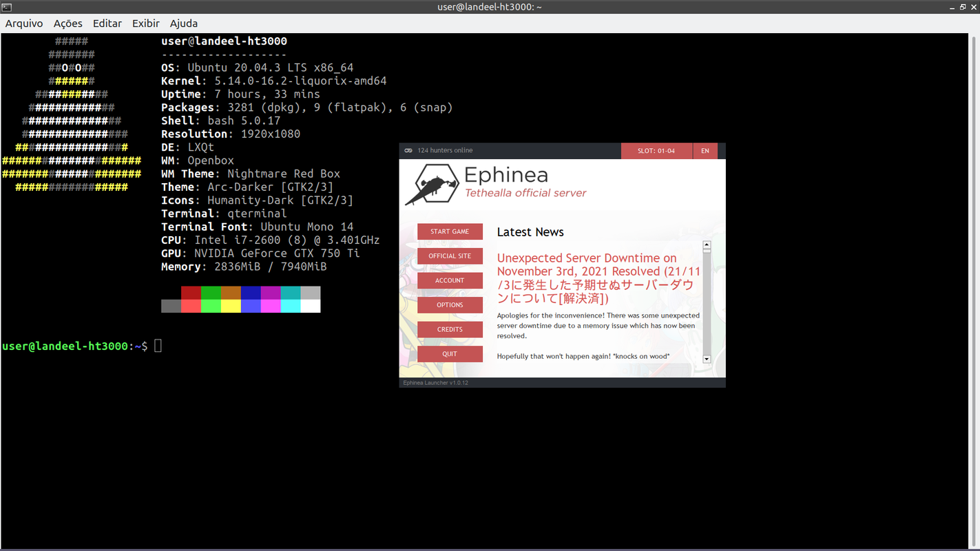
Task: Click the Ephinea hexagon logo
Action: (x=432, y=184)
